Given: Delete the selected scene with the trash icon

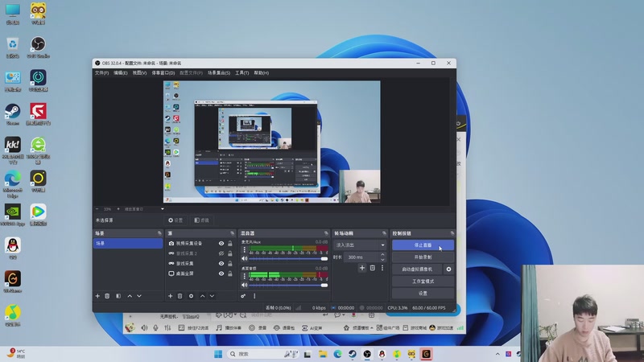Looking at the screenshot, I should (x=107, y=296).
